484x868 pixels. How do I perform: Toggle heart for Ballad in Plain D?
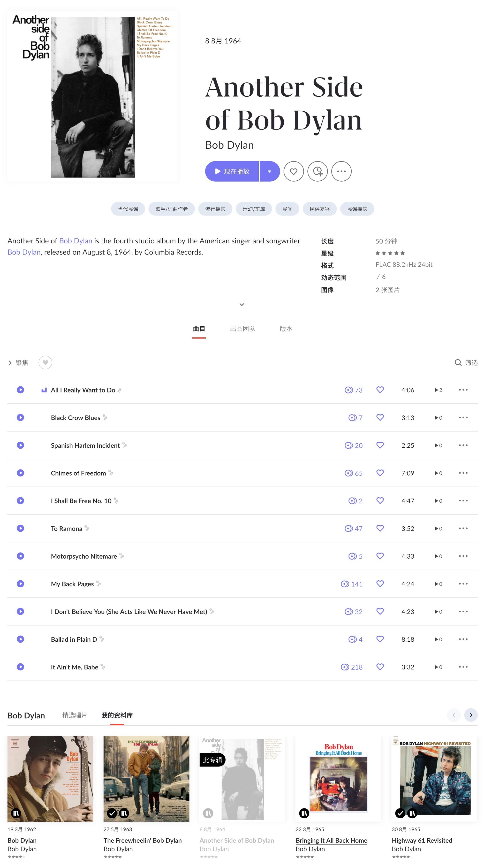click(380, 639)
